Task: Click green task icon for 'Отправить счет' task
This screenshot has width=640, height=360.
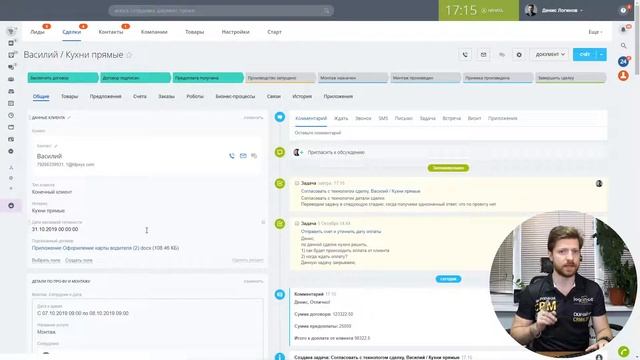Action: (x=280, y=224)
